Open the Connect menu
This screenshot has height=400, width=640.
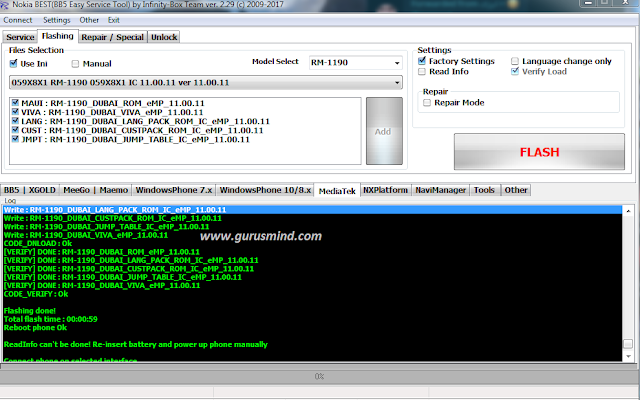click(18, 20)
